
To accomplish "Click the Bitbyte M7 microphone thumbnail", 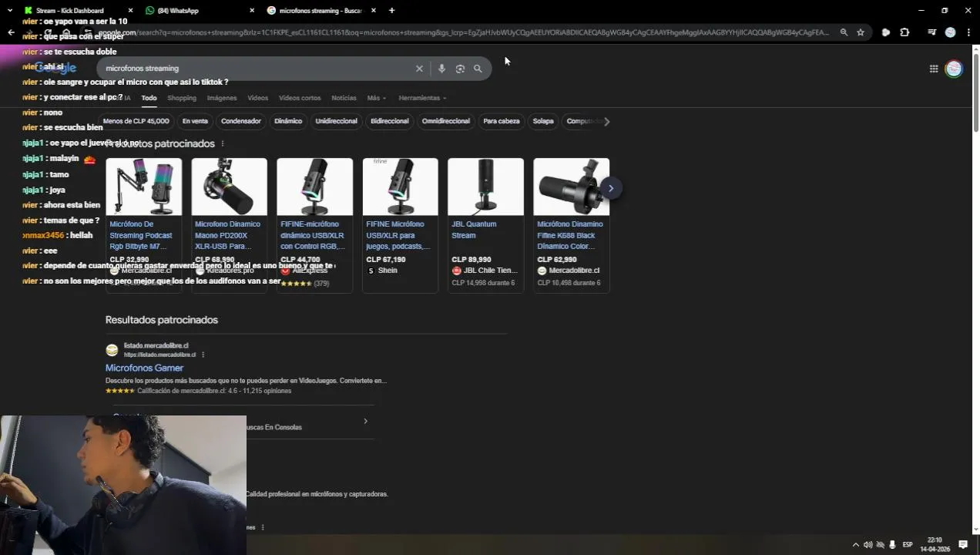I will [144, 187].
